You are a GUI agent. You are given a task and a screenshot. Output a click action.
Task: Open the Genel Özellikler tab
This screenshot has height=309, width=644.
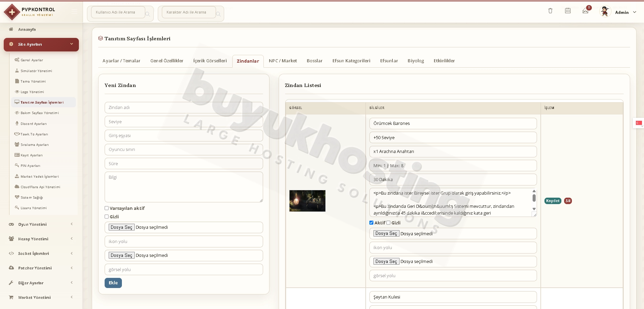pyautogui.click(x=167, y=61)
